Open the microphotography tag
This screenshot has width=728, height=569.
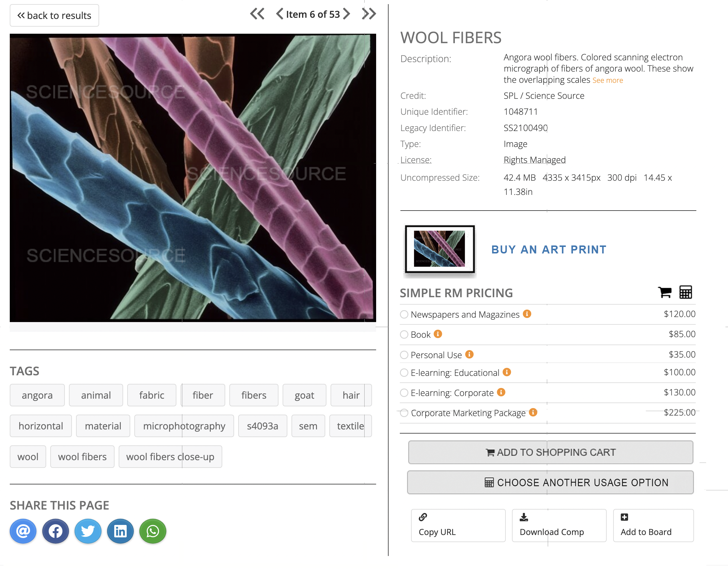pyautogui.click(x=184, y=426)
